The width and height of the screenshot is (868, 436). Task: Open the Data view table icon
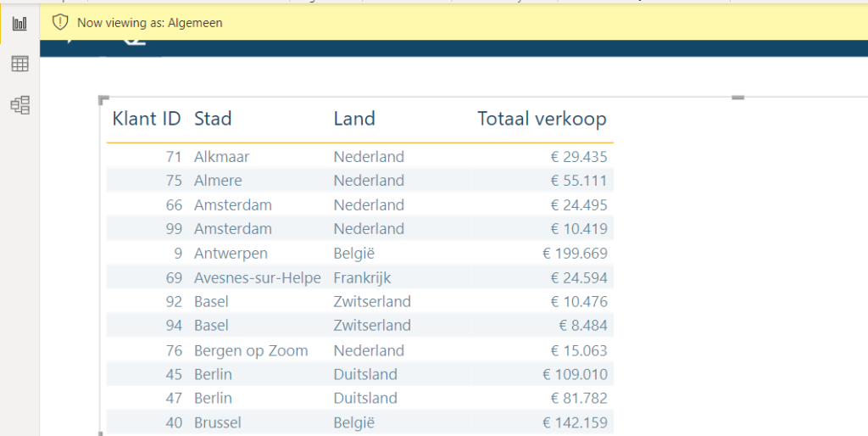pos(19,64)
